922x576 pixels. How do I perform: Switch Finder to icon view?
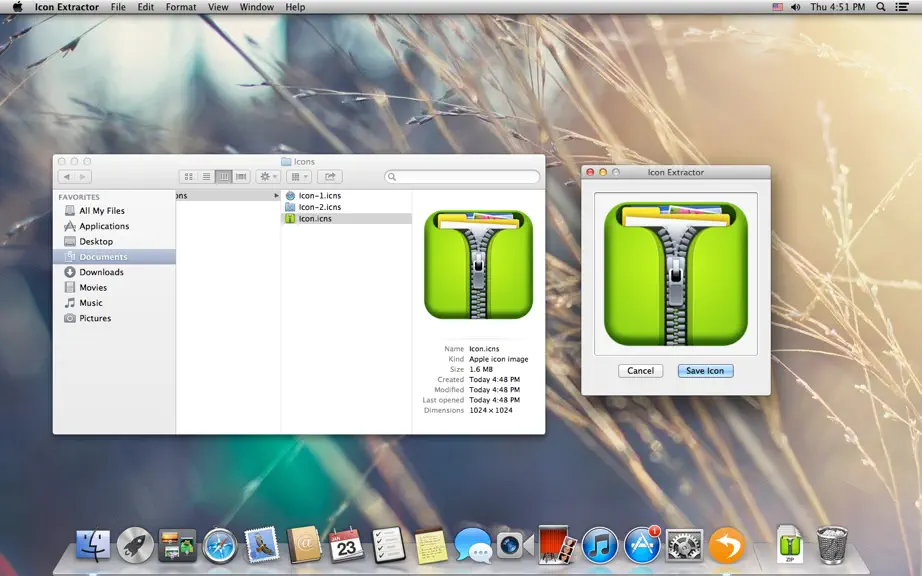coord(189,176)
